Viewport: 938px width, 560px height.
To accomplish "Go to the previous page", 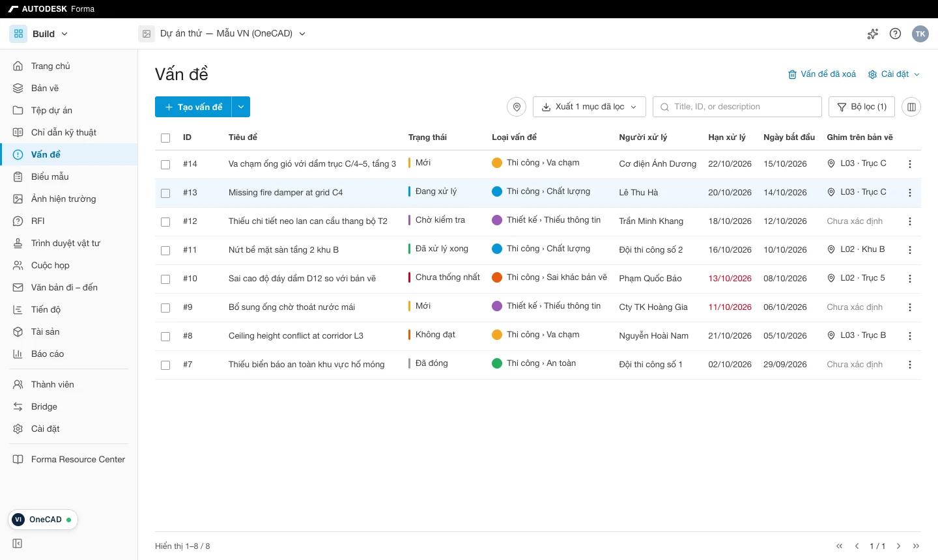I will (x=857, y=546).
